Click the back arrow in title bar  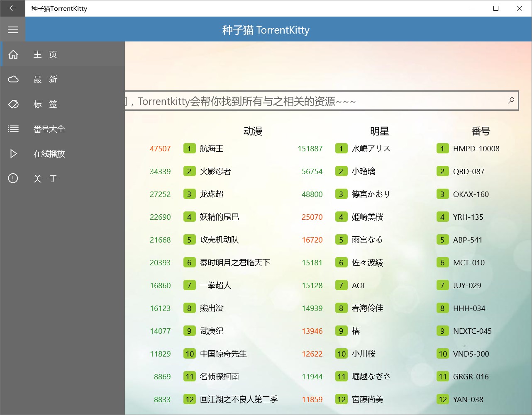12,8
